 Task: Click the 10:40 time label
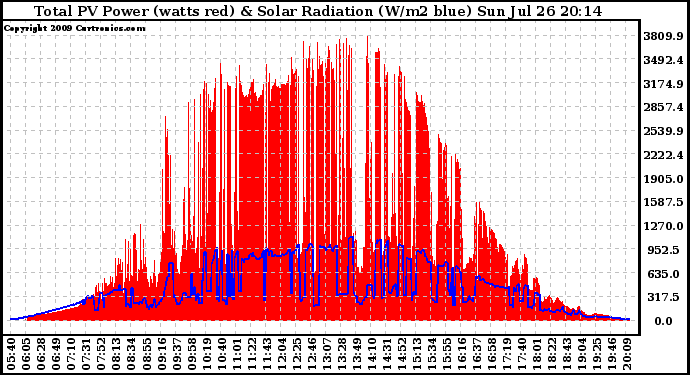click(x=221, y=354)
